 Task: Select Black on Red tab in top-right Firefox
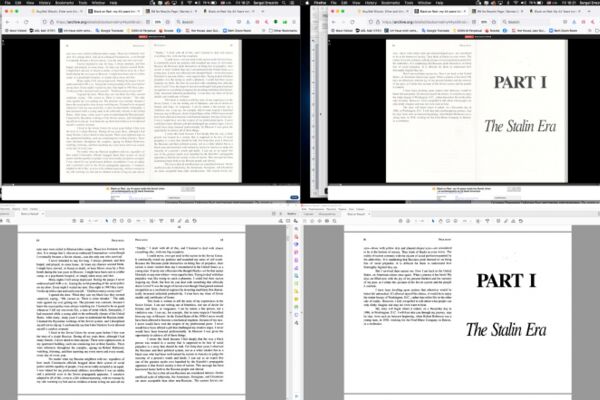[x=439, y=11]
